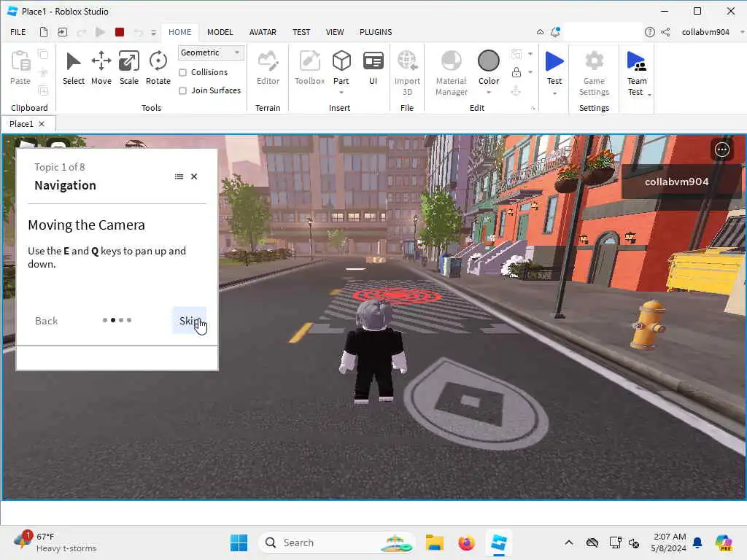Click the undo arrow icon
This screenshot has width=747, height=560.
[138, 32]
